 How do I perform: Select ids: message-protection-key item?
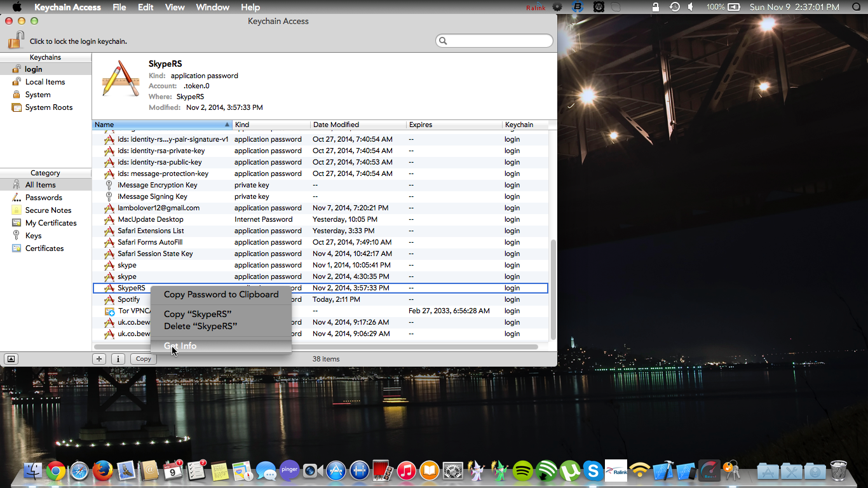tap(320, 173)
